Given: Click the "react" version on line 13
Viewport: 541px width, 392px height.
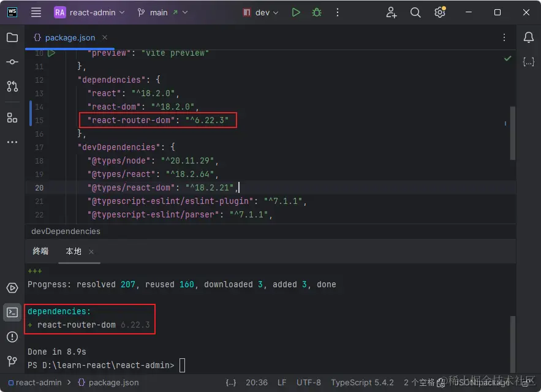Looking at the screenshot, I should (153, 93).
